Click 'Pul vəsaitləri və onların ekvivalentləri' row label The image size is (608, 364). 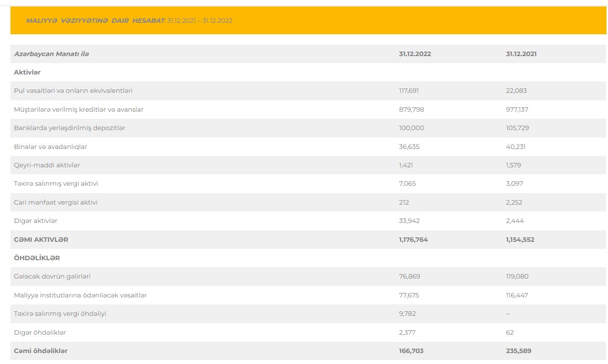[73, 91]
